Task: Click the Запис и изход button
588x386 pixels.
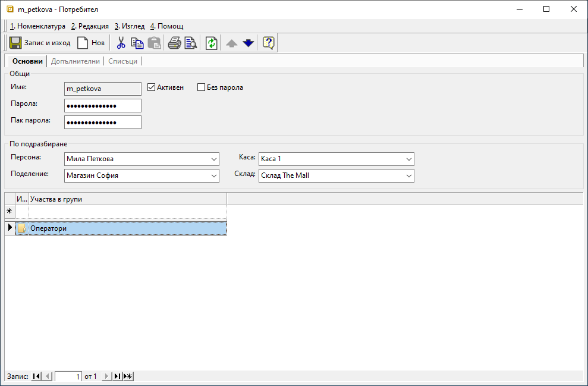Action: coord(40,43)
